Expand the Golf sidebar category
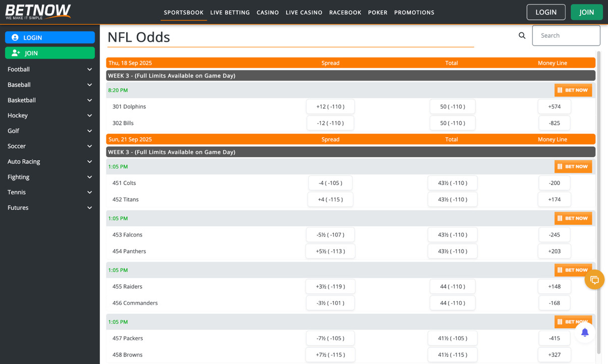The image size is (608, 364). 49,131
